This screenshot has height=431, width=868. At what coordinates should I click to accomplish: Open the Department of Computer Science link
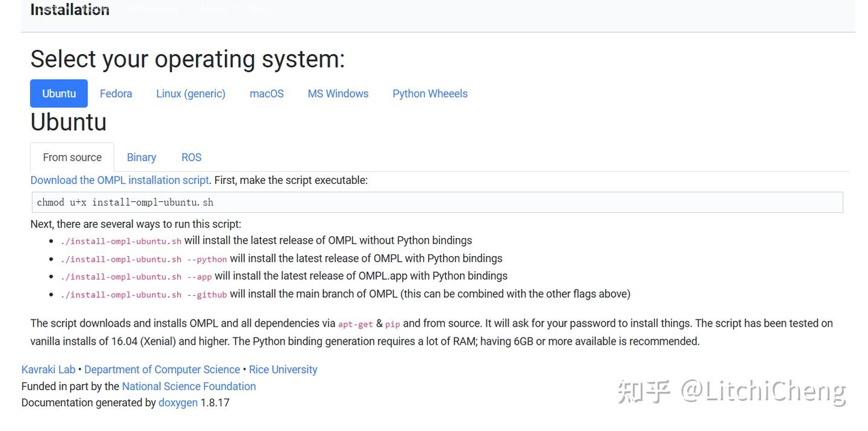click(162, 369)
